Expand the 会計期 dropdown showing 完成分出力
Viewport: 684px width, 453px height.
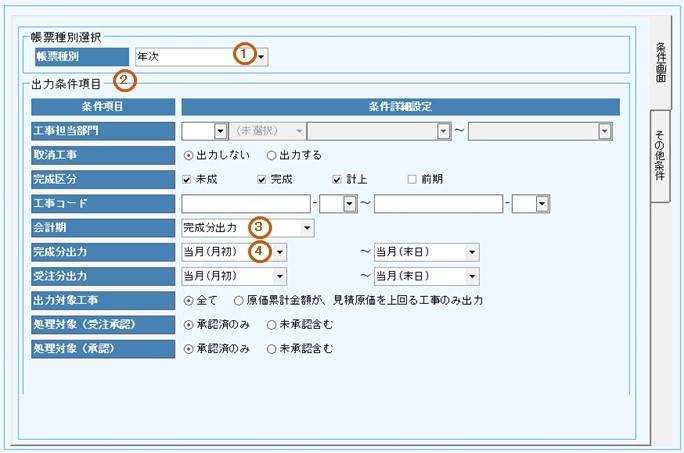[306, 228]
